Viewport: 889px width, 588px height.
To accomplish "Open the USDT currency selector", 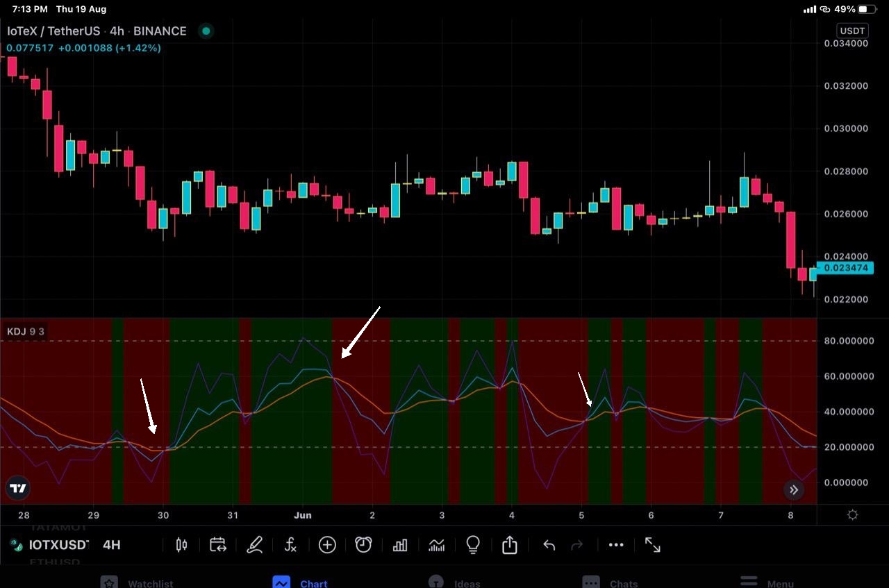I will coord(852,31).
